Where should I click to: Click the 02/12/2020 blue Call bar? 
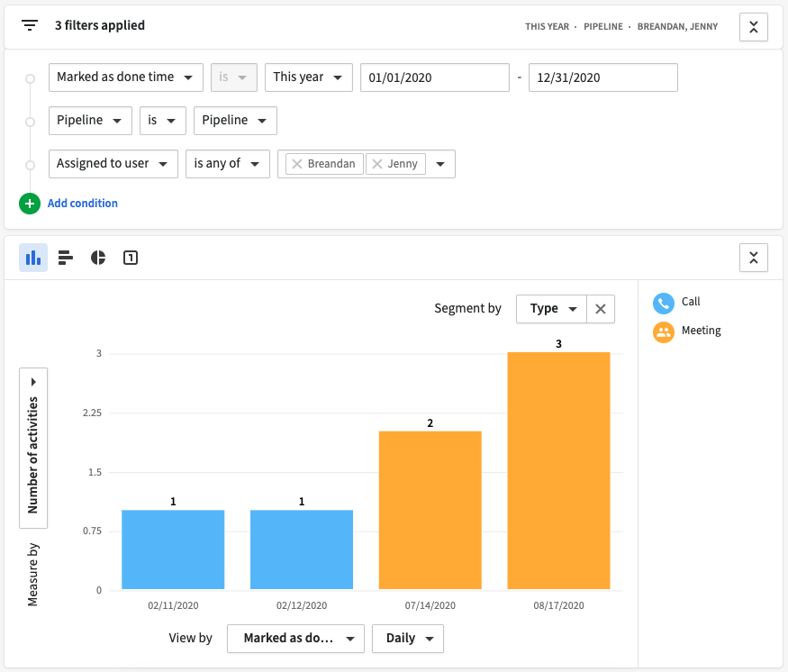302,549
